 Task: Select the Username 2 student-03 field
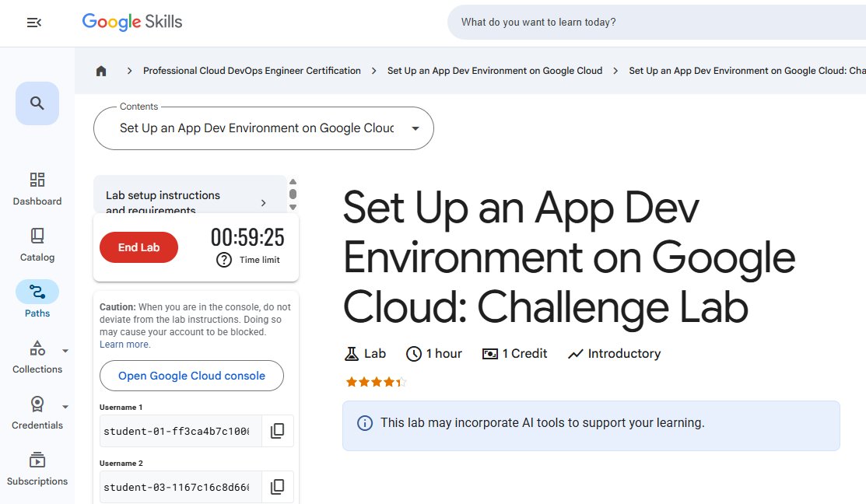point(180,487)
